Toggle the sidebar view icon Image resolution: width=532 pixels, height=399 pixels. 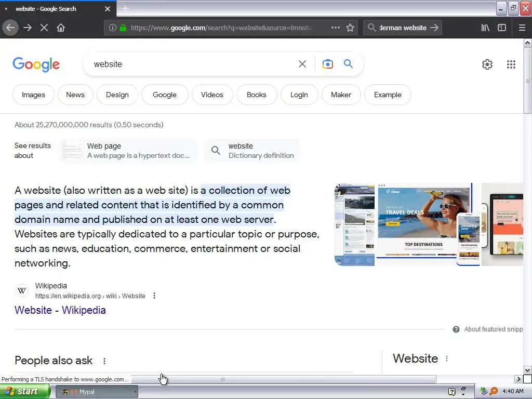click(502, 28)
